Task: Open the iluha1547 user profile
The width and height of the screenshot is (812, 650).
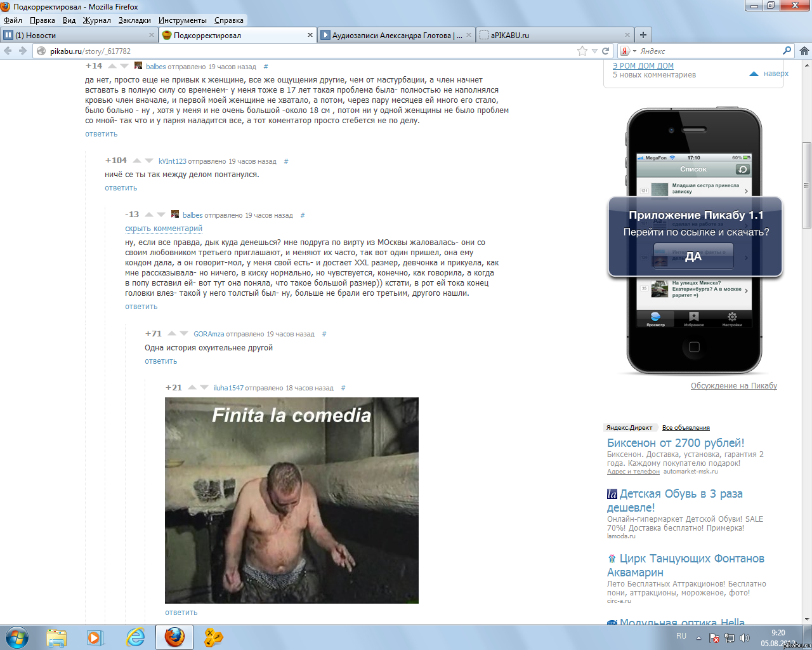Action: tap(228, 388)
